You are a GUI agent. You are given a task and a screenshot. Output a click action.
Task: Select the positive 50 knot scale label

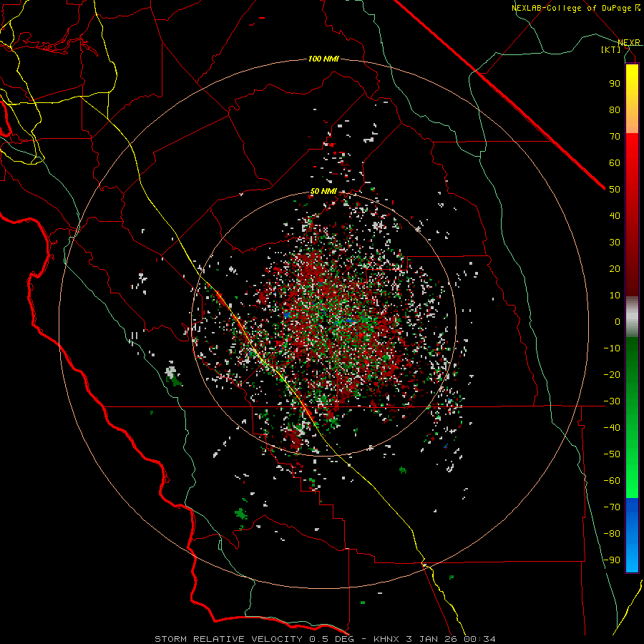(x=615, y=190)
